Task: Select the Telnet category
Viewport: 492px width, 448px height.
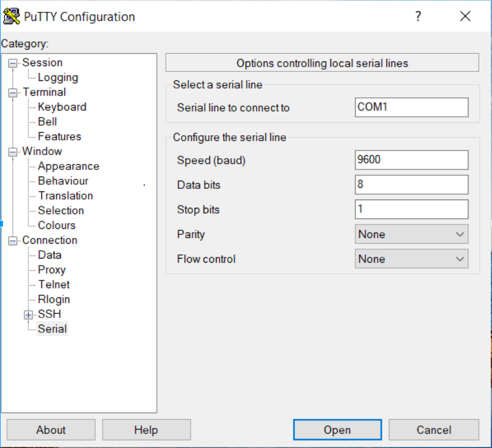Action: (x=54, y=284)
